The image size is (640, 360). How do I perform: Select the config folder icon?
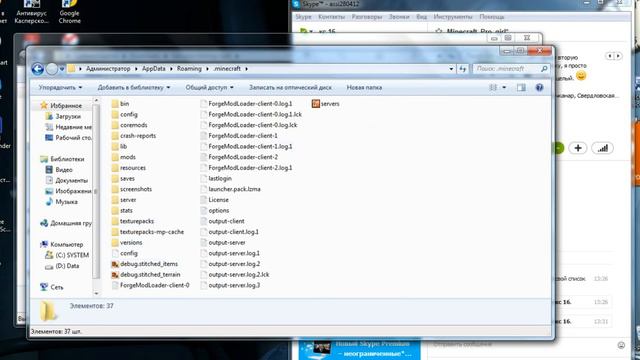115,114
